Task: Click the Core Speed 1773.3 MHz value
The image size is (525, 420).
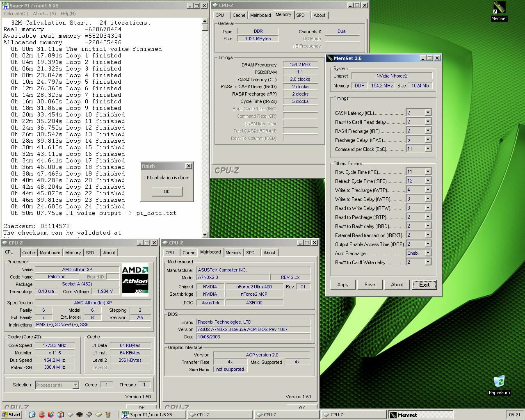Action: click(55, 345)
